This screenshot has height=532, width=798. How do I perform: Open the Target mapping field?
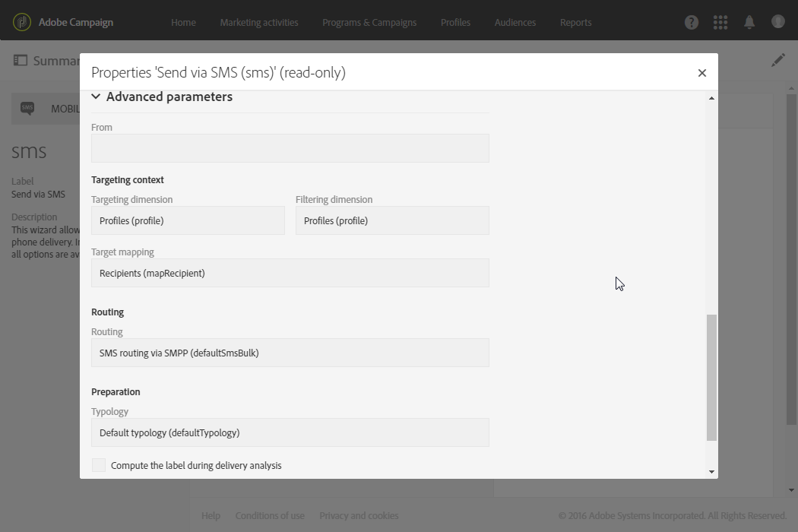290,273
